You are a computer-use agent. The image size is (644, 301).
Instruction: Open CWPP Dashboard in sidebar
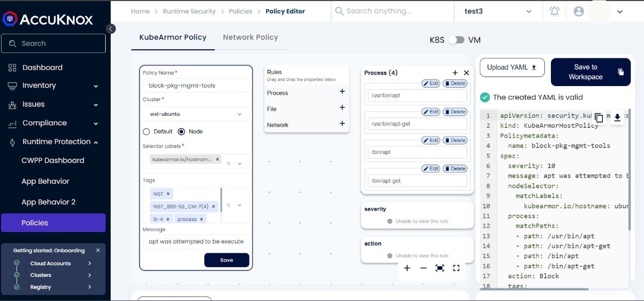pyautogui.click(x=53, y=160)
